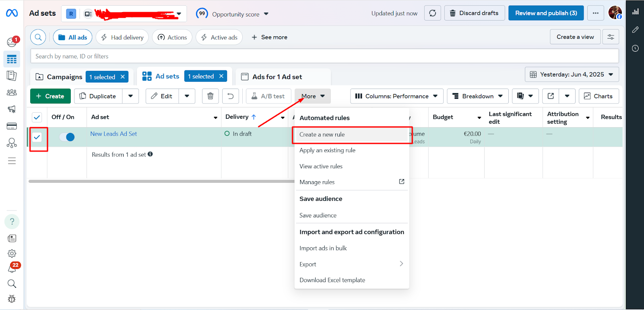The image size is (644, 310).
Task: Click the trash delete icon in toolbar
Action: (x=210, y=96)
